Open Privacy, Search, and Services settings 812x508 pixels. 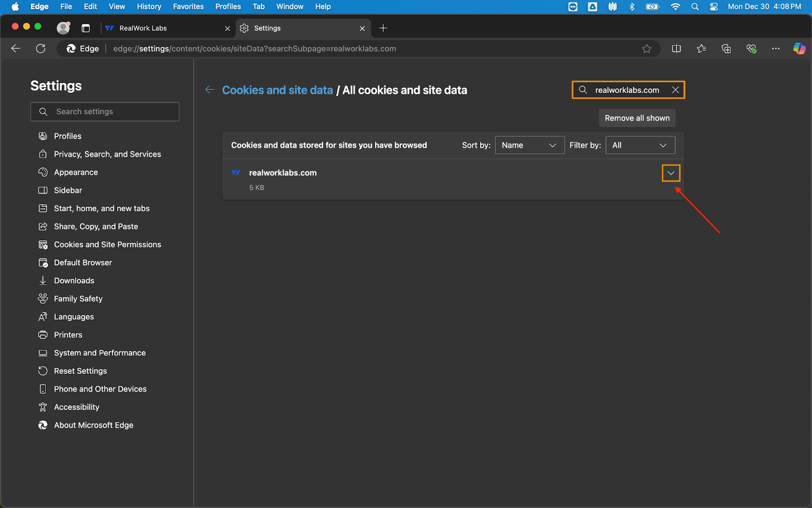click(x=108, y=154)
